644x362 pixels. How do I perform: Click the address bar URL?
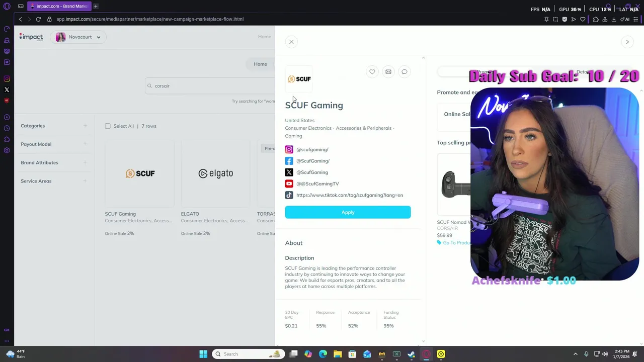coord(150,19)
